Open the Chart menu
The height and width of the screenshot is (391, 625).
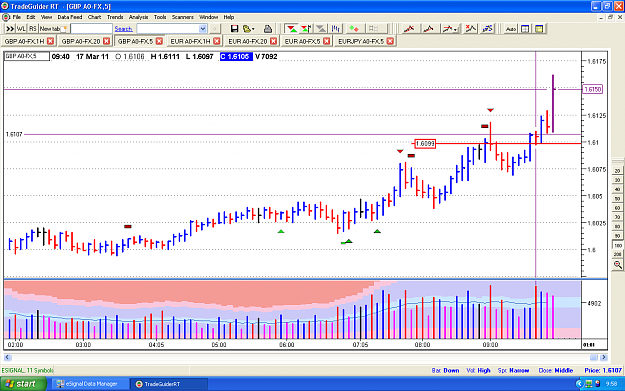(94, 17)
